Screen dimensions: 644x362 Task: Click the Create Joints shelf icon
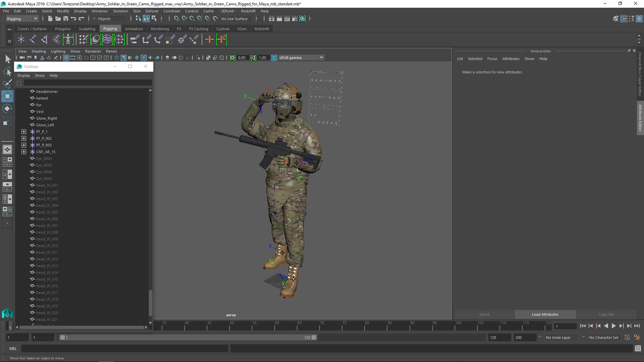tap(33, 40)
